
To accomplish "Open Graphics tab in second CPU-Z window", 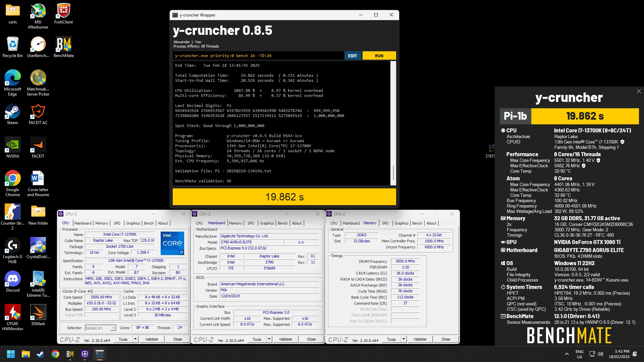I will pos(267,223).
